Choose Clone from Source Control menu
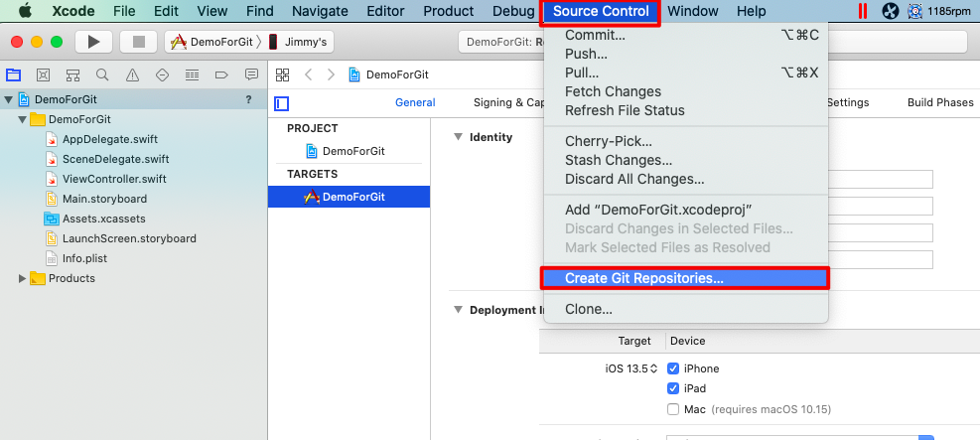Screen dimensions: 980x440 coord(686,309)
